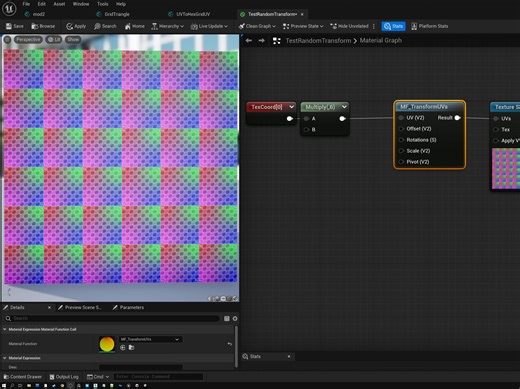Collapse Material Expression Material Function Call section

(x=5, y=329)
